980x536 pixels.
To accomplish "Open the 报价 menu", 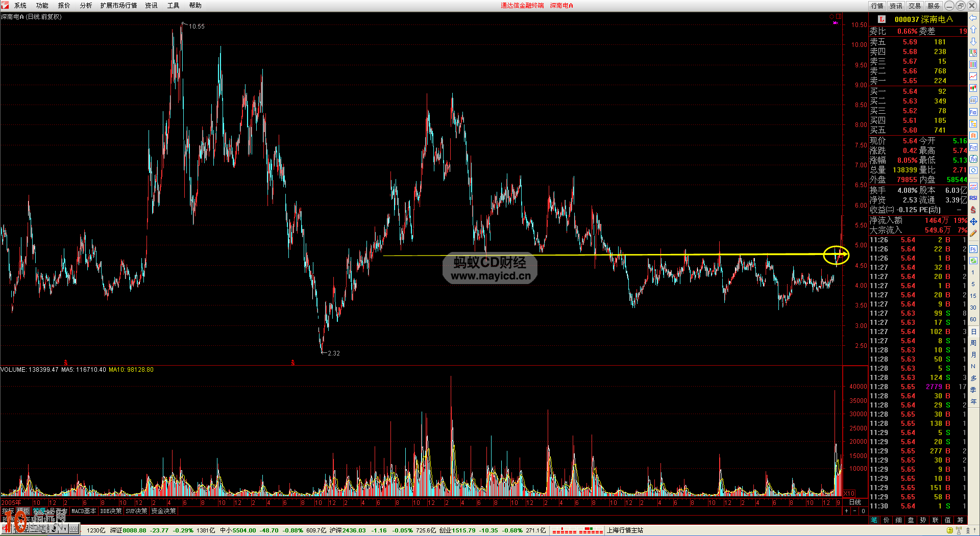I will [64, 6].
